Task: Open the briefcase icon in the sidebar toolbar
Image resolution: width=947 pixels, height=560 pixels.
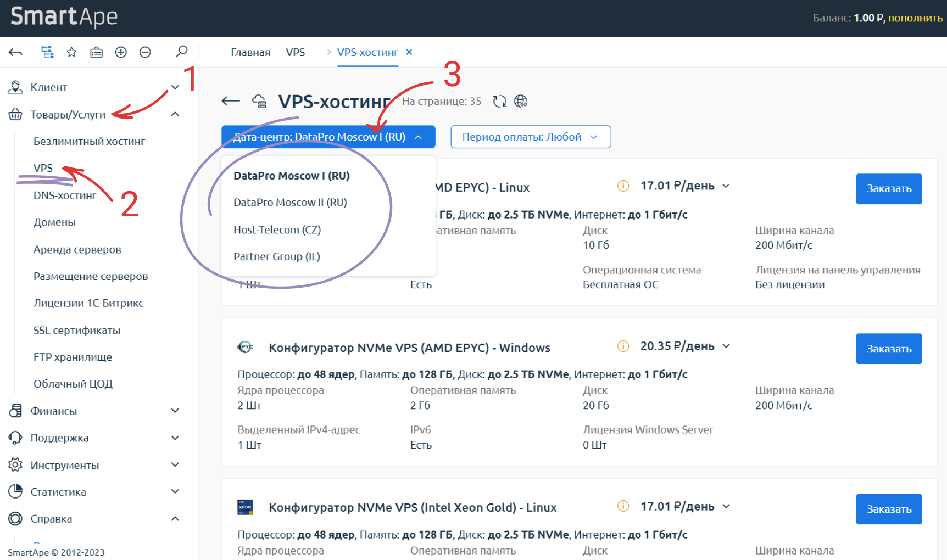Action: [x=96, y=52]
